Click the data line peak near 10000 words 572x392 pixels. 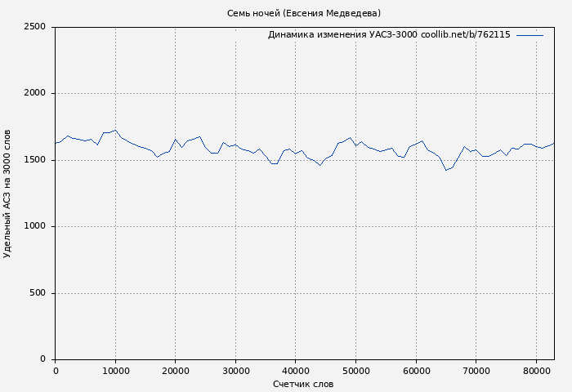click(x=115, y=130)
